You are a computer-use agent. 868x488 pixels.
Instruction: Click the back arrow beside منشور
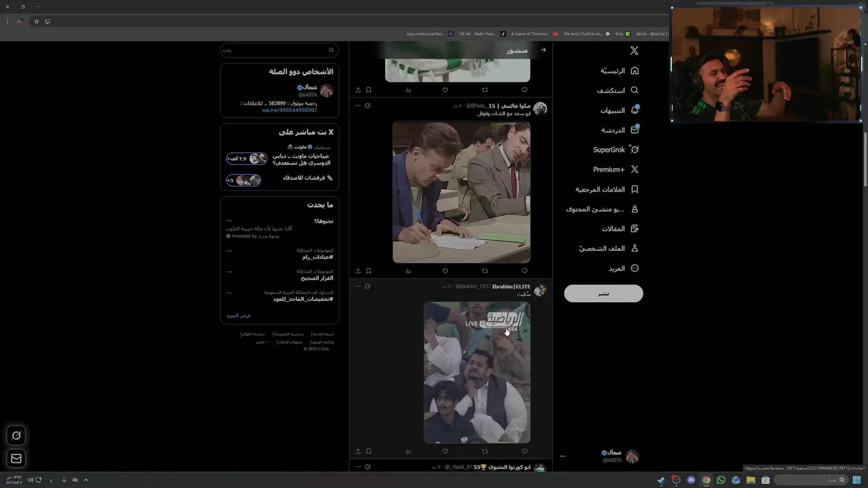[543, 50]
